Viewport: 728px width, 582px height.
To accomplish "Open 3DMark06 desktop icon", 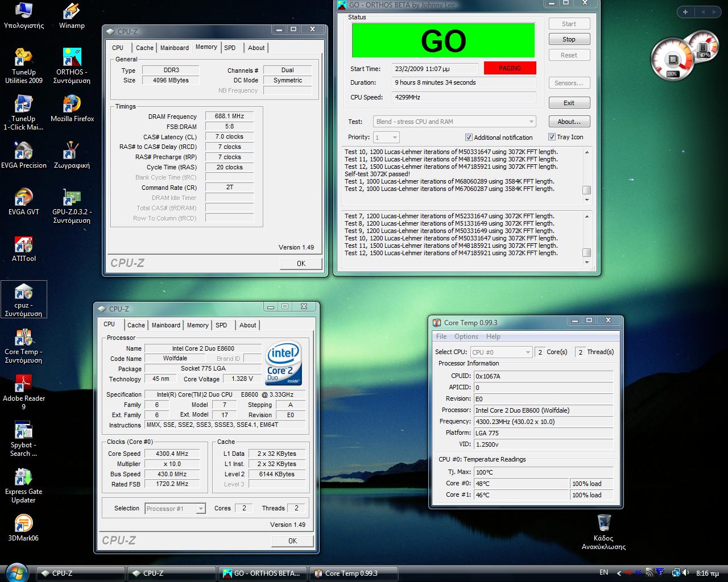I will (23, 527).
